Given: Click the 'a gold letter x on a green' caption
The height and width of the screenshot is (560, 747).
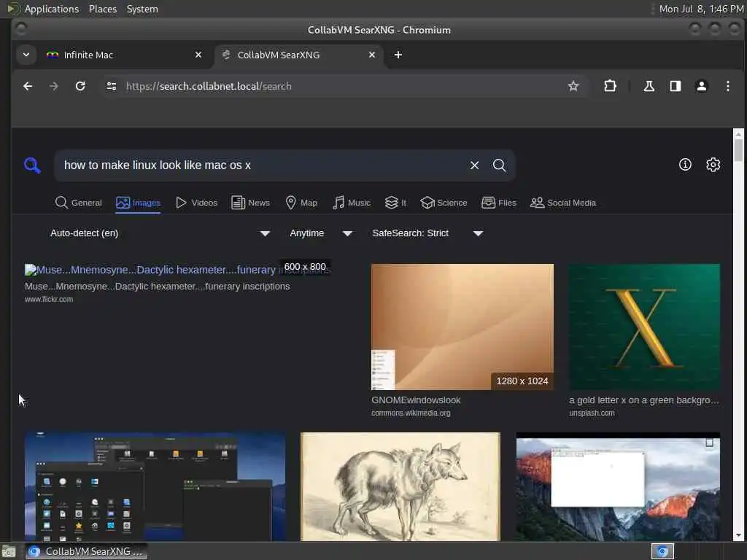Looking at the screenshot, I should [x=644, y=400].
